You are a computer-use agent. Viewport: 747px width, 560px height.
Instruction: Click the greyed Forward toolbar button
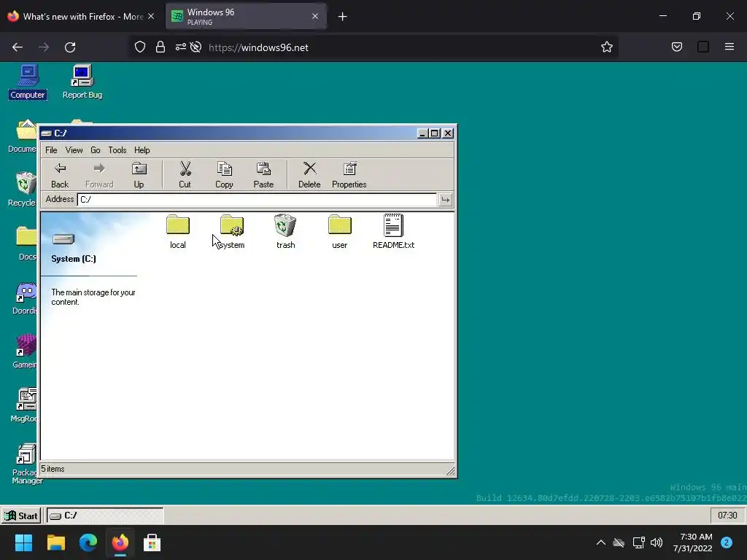coord(99,175)
